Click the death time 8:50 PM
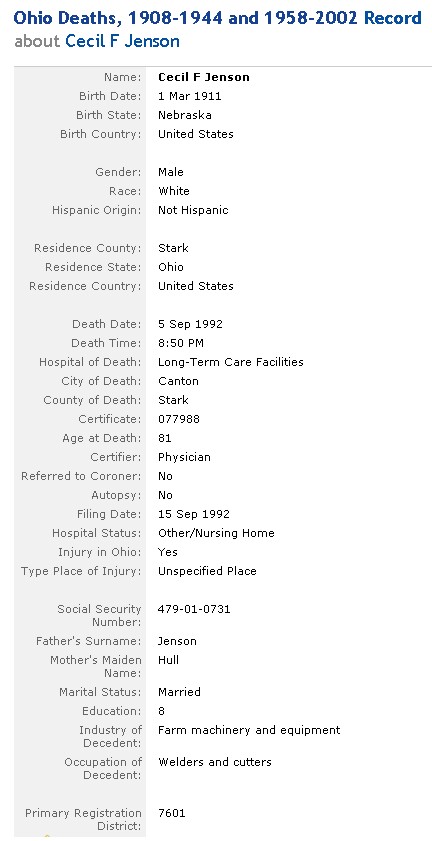The height and width of the screenshot is (841, 432). (181, 343)
